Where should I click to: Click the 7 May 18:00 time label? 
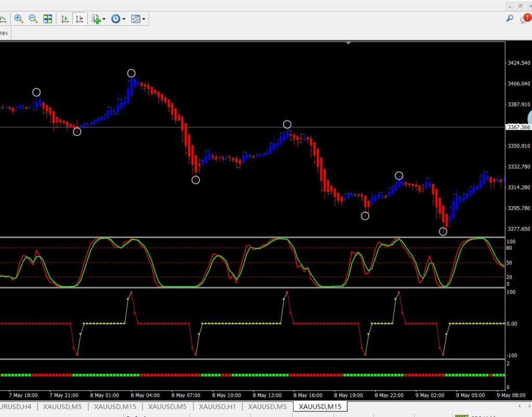coord(23,395)
